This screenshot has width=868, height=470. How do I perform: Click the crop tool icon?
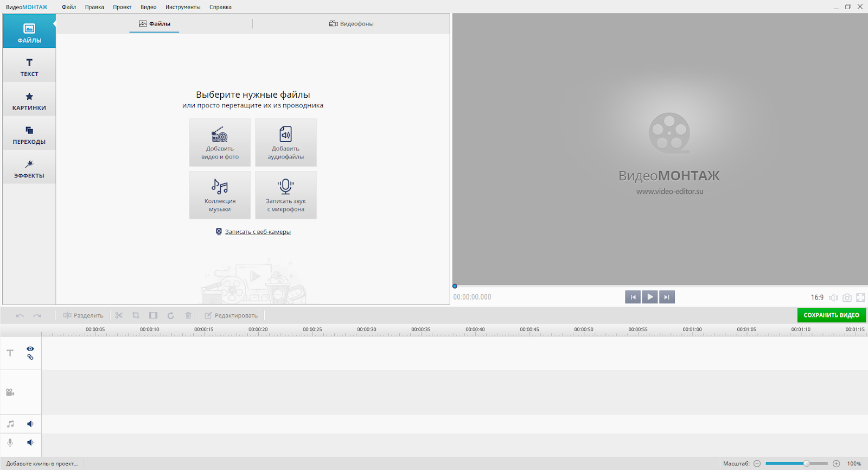pos(136,315)
